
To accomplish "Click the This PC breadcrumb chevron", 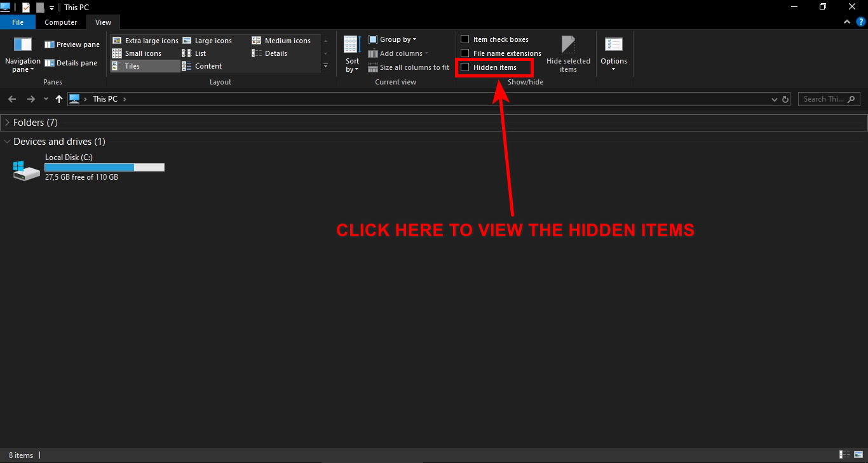I will [x=125, y=99].
